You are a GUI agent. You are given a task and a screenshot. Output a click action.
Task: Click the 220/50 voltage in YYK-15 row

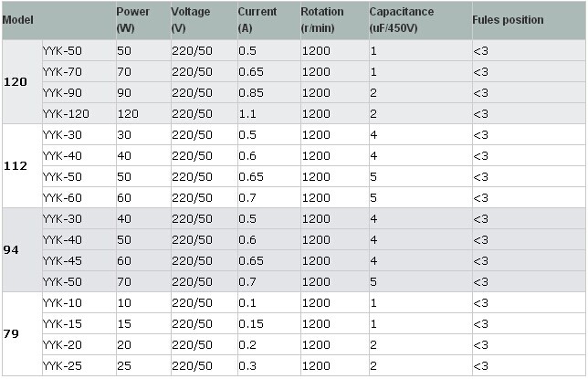pos(192,324)
